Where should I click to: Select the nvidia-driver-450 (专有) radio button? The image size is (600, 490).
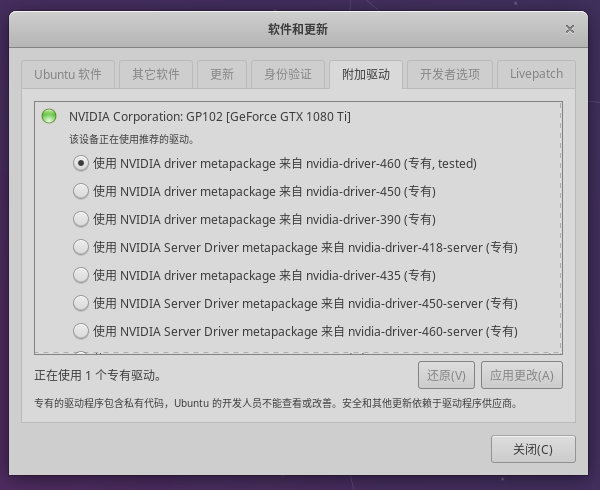click(81, 191)
